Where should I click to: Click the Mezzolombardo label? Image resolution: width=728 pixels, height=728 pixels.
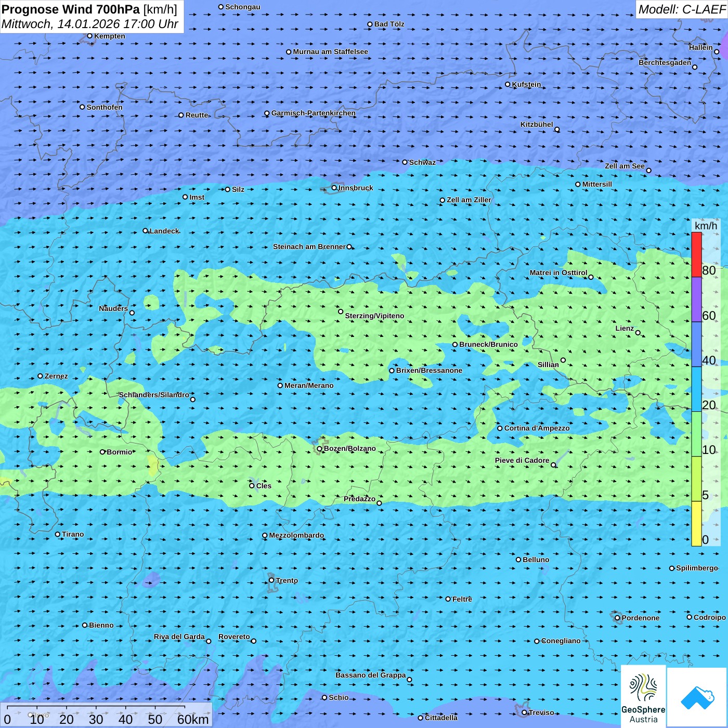[x=296, y=535]
